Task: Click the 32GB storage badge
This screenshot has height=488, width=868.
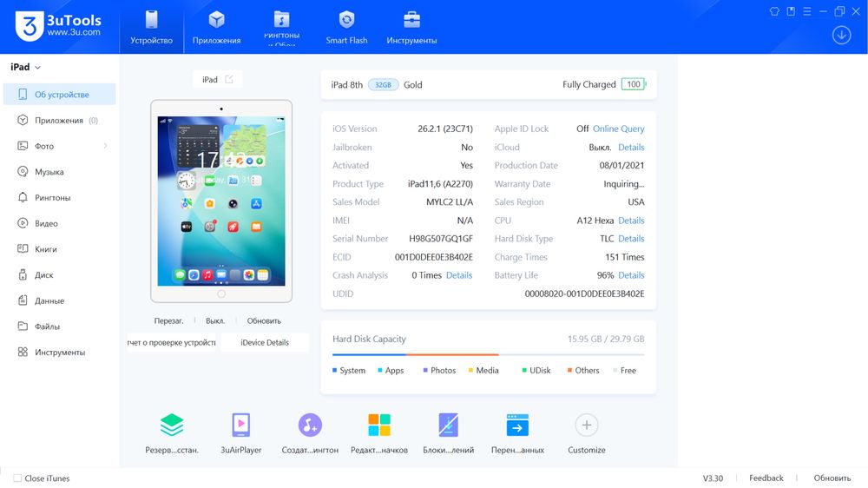Action: [x=383, y=85]
